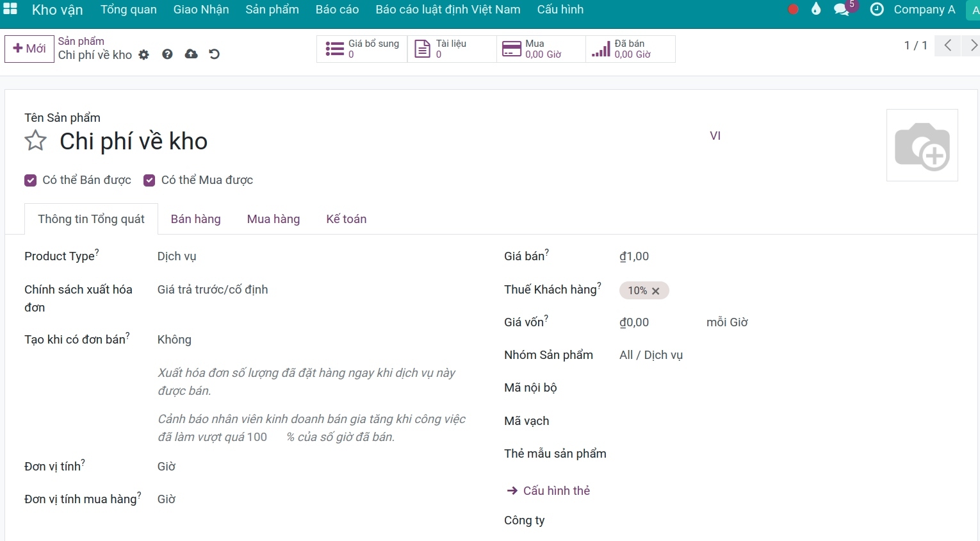Image resolution: width=980 pixels, height=541 pixels.
Task: Remove the 10% customer tax tag
Action: (x=656, y=291)
